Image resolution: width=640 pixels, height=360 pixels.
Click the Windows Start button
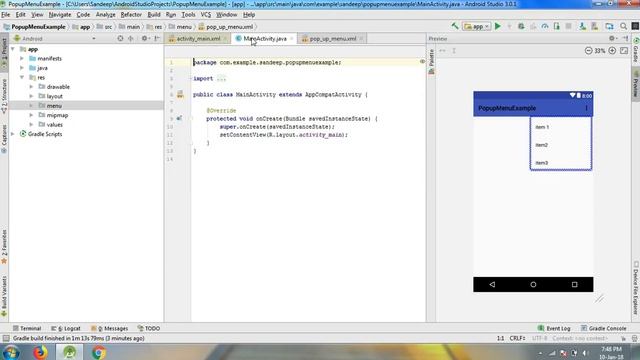11,352
